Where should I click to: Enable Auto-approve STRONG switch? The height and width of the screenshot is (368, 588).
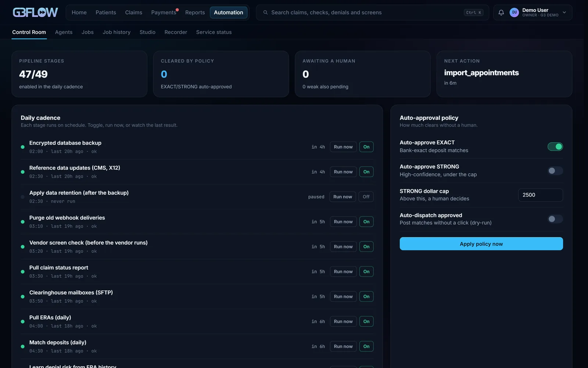coord(555,171)
